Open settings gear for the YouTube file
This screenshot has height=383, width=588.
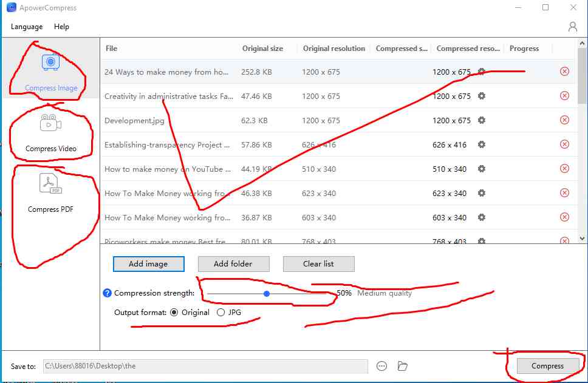[482, 169]
